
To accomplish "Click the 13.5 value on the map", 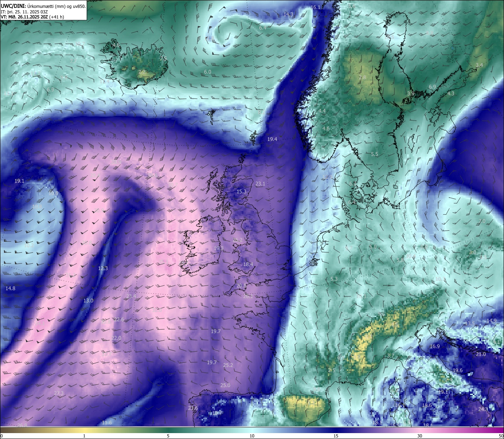I will pos(470,324).
